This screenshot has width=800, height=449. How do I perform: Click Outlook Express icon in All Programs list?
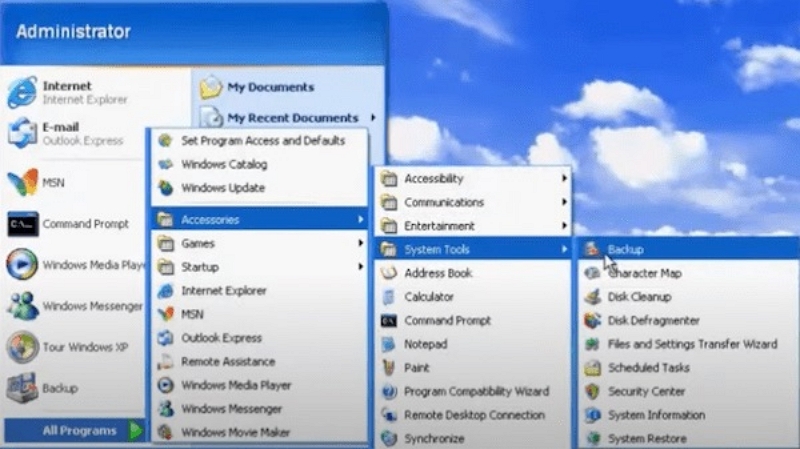[165, 338]
